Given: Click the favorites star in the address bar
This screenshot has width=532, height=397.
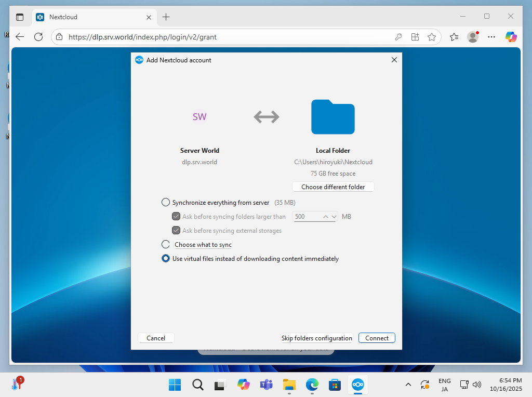Looking at the screenshot, I should pyautogui.click(x=432, y=37).
